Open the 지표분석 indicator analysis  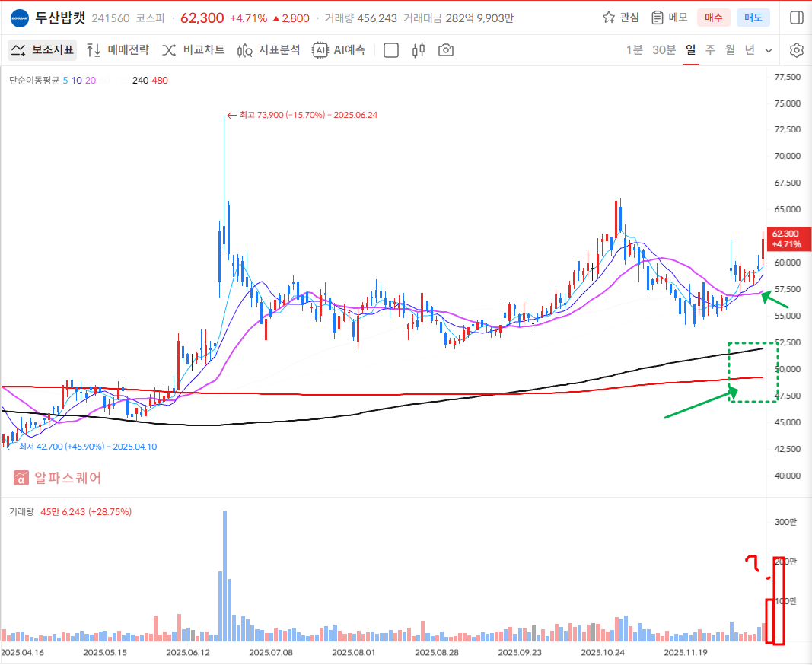269,50
